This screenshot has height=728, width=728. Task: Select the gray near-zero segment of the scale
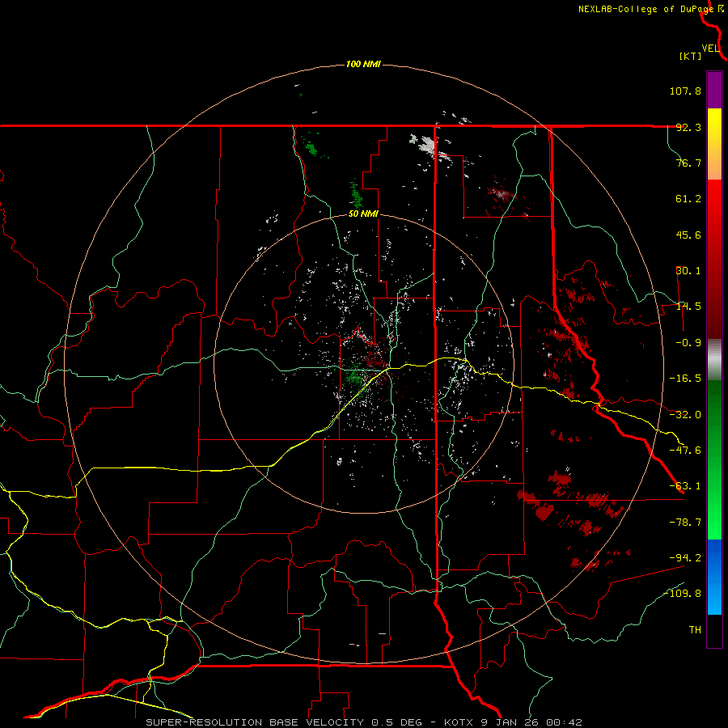coord(714,360)
